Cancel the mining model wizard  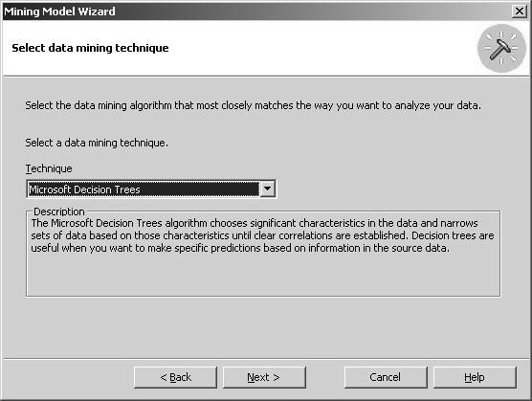386,377
